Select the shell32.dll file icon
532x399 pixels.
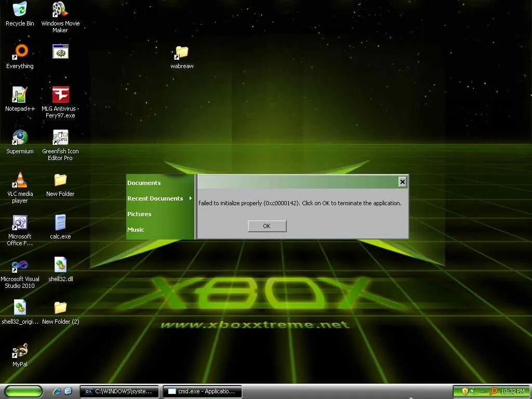pyautogui.click(x=60, y=270)
